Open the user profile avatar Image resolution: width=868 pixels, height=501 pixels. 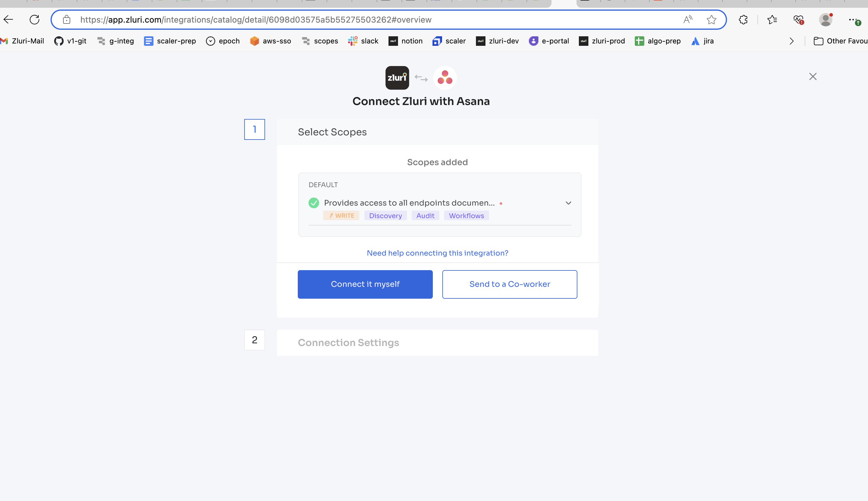coord(826,20)
